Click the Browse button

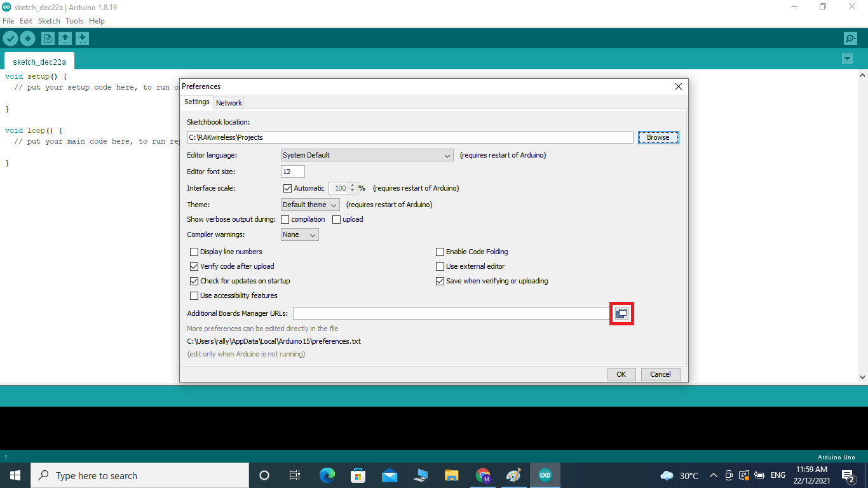coord(658,137)
